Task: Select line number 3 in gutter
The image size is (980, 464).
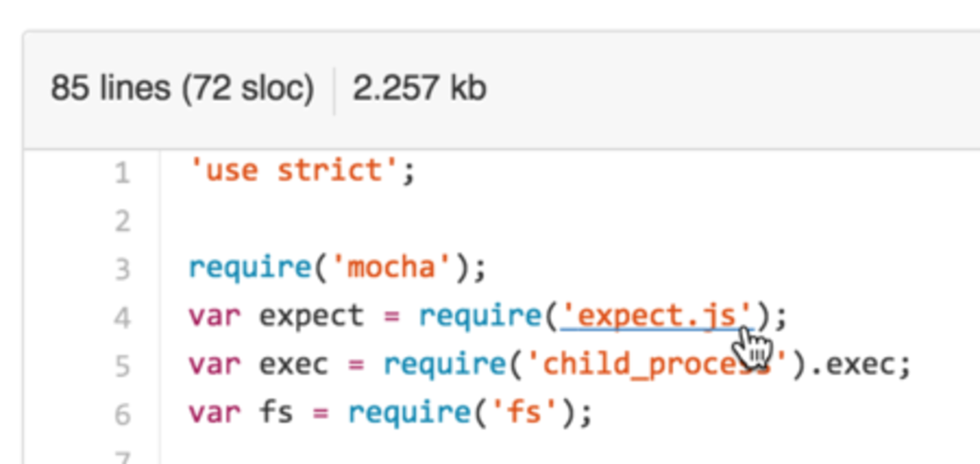Action: click(x=121, y=269)
